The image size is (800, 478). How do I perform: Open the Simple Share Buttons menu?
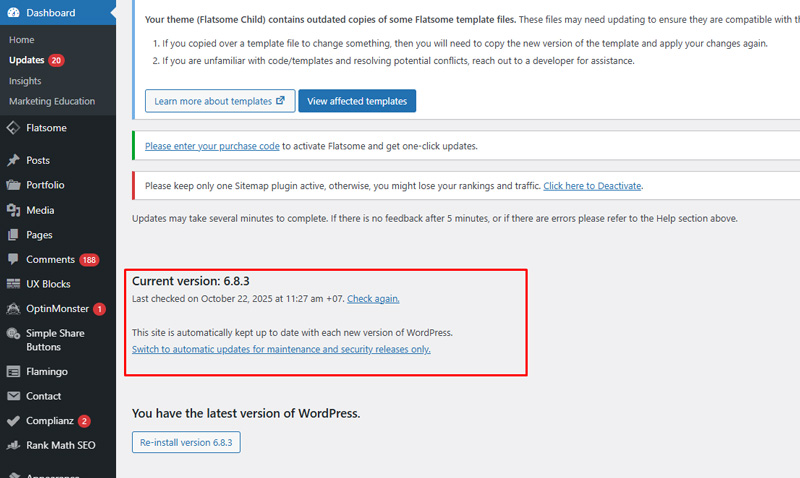coord(55,340)
